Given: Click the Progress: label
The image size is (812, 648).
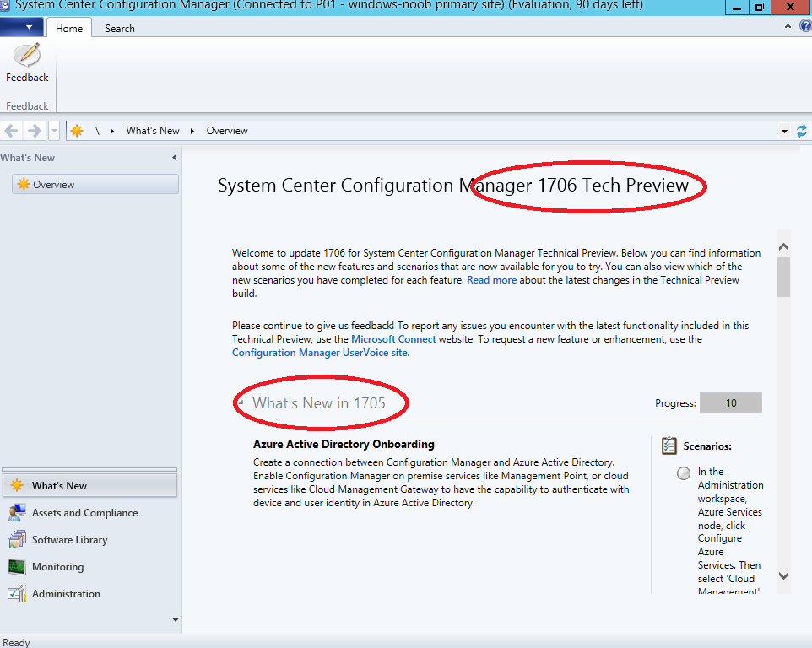Looking at the screenshot, I should point(675,403).
